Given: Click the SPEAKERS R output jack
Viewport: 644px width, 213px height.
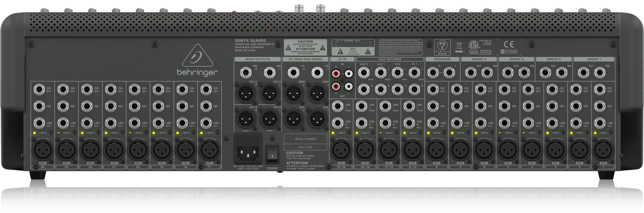Looking at the screenshot, I should 432,73.
